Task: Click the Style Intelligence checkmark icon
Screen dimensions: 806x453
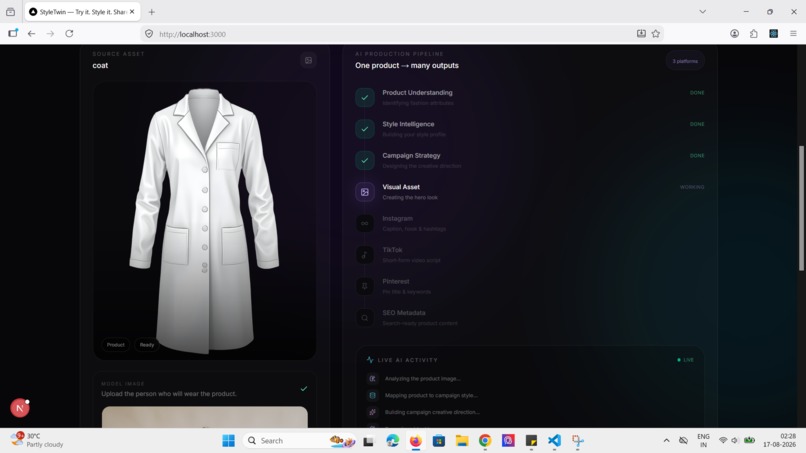Action: tap(364, 129)
